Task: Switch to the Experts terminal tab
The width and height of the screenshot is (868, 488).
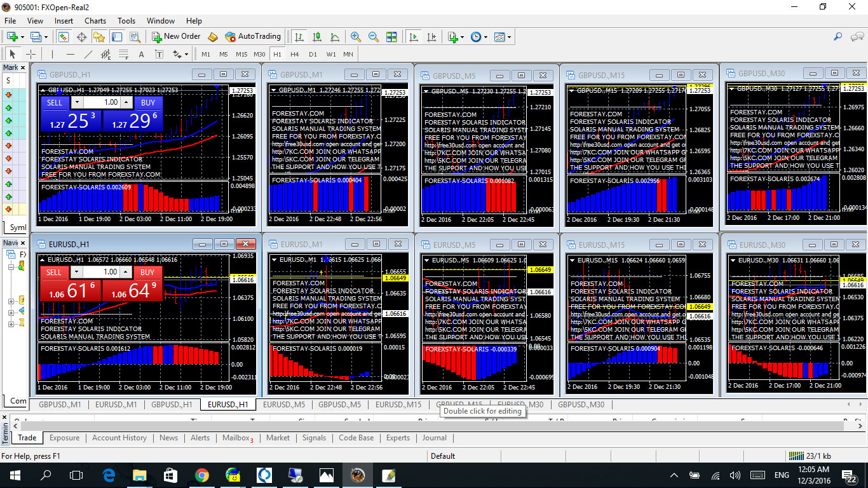Action: coord(398,438)
